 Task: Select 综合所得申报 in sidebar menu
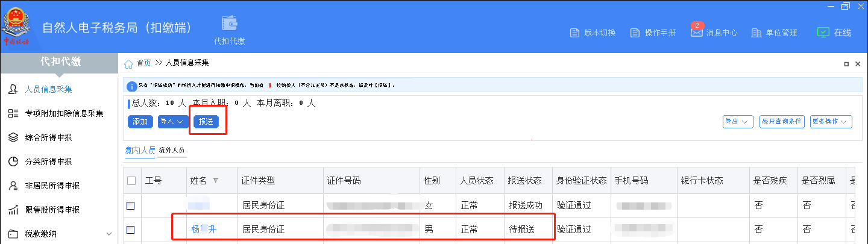(48, 137)
